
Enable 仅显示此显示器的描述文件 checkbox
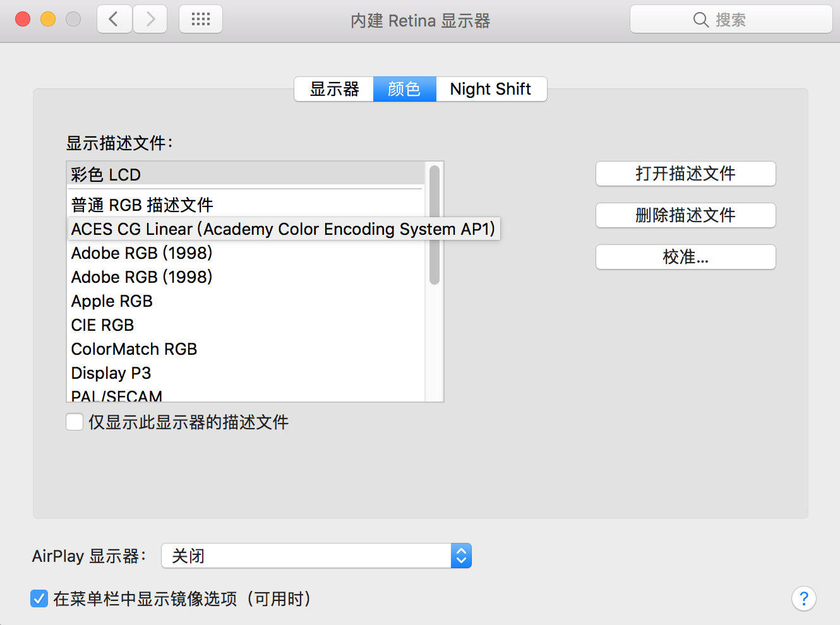75,422
